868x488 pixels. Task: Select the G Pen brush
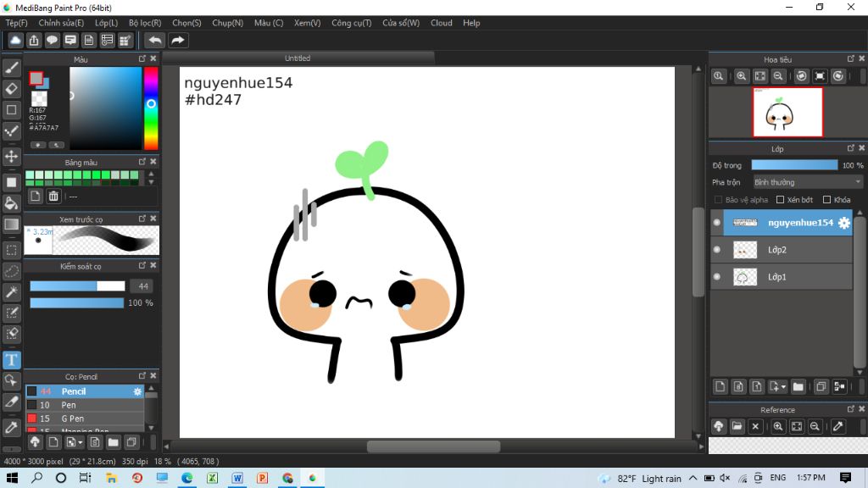[86, 419]
